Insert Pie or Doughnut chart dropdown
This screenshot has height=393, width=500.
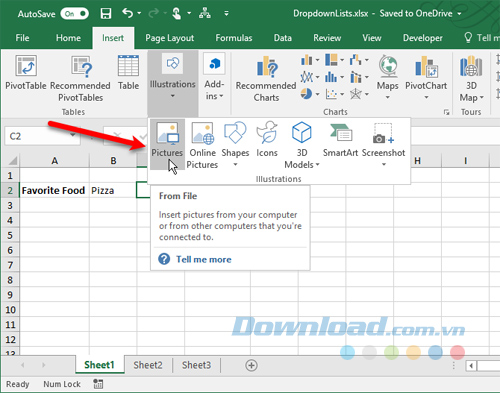[x=310, y=94]
